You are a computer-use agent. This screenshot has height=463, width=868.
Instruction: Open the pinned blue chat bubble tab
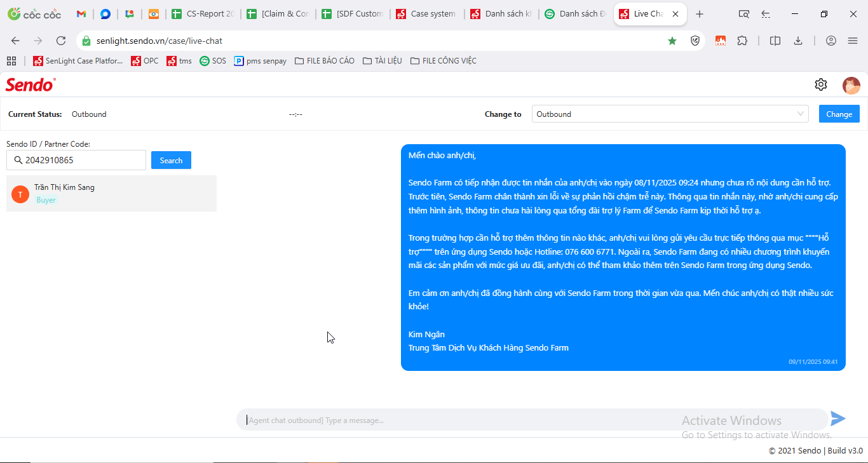point(105,14)
